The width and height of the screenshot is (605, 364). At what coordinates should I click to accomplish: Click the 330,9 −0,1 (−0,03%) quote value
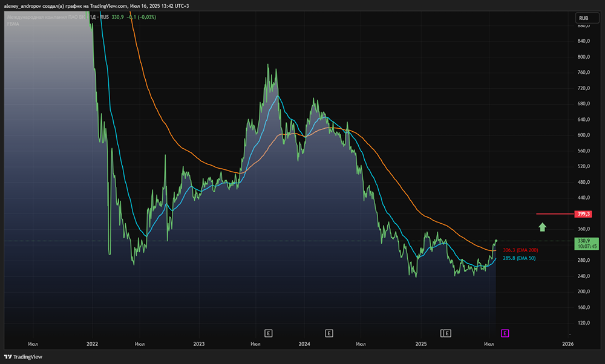pyautogui.click(x=134, y=17)
